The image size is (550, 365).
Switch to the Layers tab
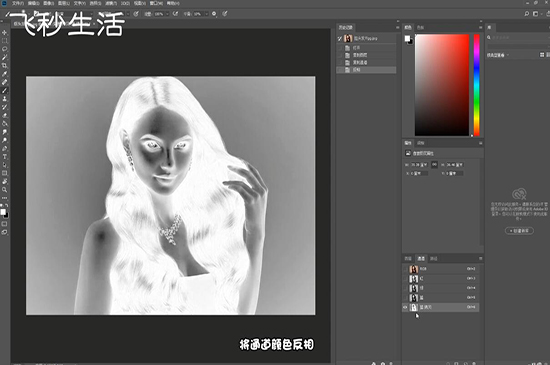click(408, 258)
